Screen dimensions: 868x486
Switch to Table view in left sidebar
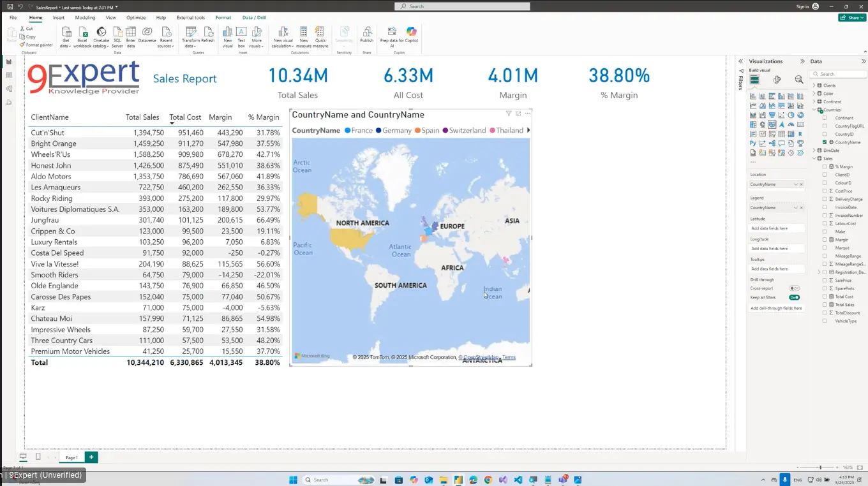pyautogui.click(x=9, y=75)
